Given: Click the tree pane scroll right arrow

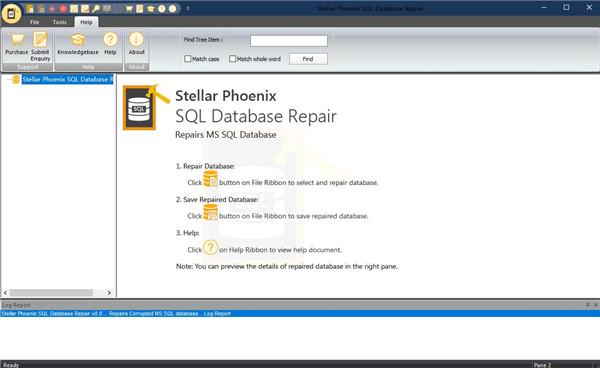Looking at the screenshot, I should [109, 293].
